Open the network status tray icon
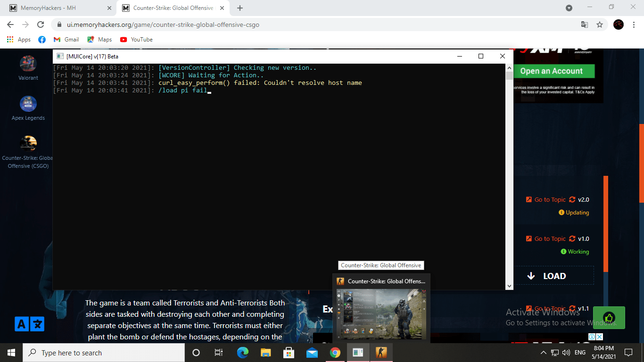Screen dimensions: 644x362 point(555,353)
